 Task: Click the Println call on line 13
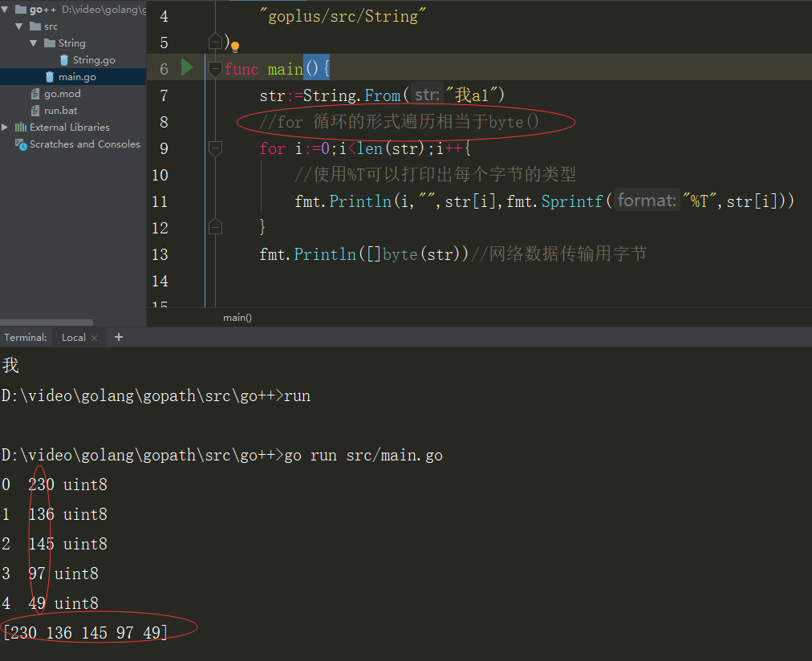coord(325,254)
